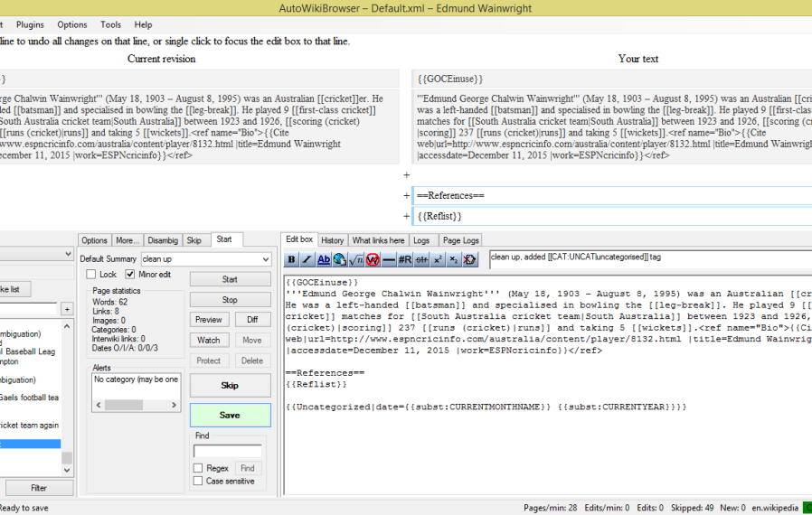Apply strikethrough formatting
812x515 pixels.
(421, 259)
